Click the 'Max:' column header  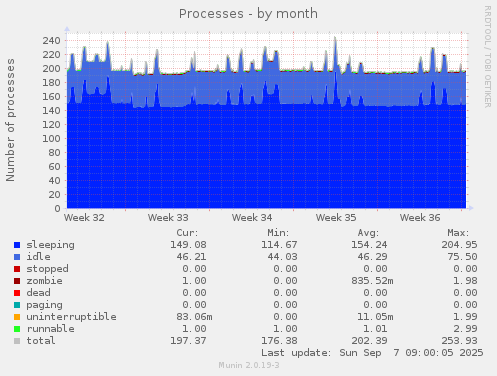[x=458, y=233]
